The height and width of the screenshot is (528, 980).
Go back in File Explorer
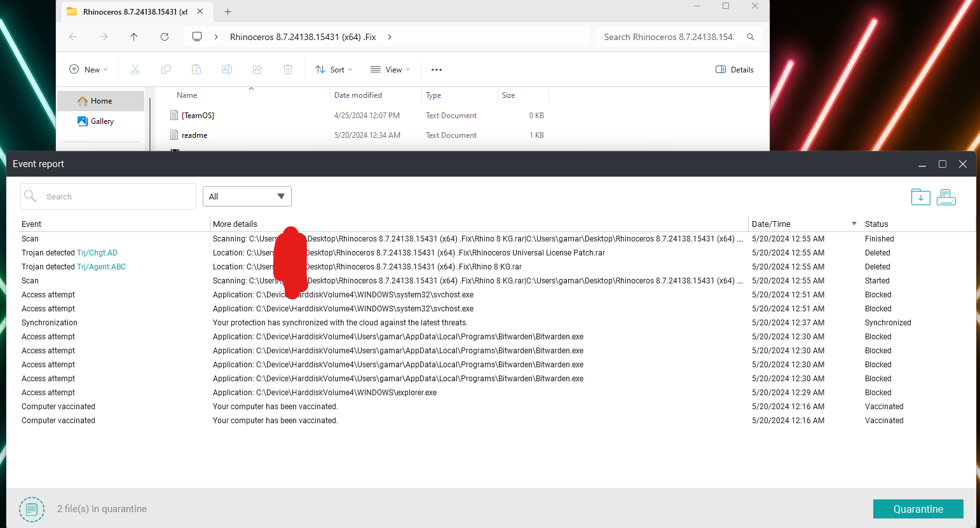tap(73, 37)
